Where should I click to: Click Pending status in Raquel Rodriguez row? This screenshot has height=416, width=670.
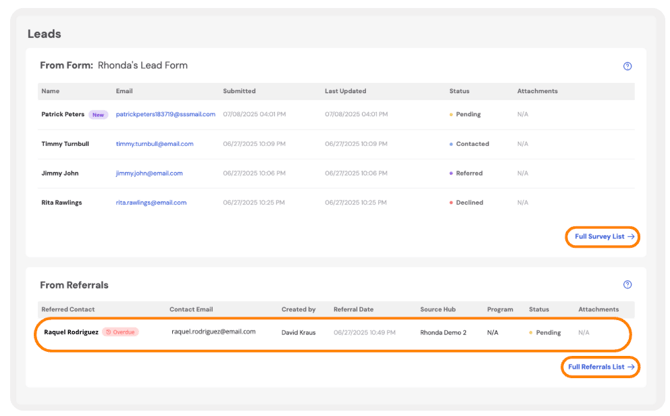click(x=545, y=333)
